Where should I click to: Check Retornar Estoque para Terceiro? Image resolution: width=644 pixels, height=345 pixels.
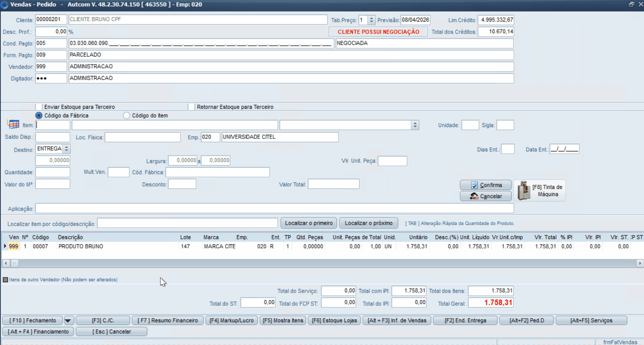[x=192, y=107]
